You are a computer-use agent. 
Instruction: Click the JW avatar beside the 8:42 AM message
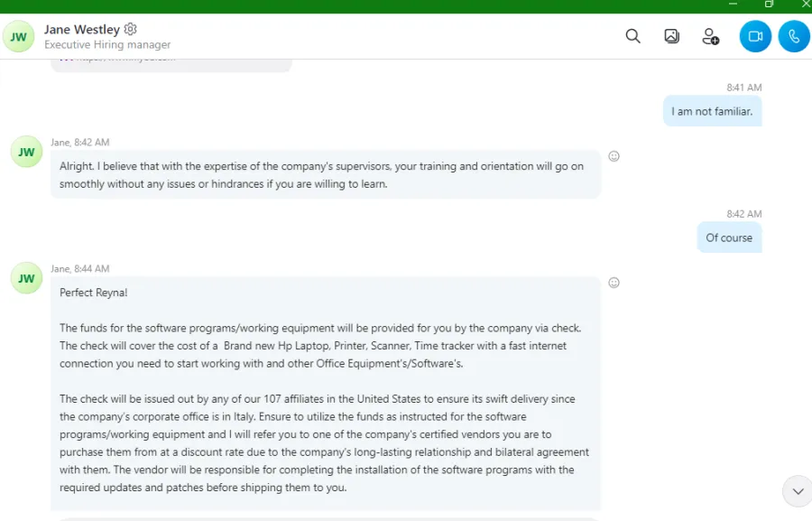[x=26, y=152]
